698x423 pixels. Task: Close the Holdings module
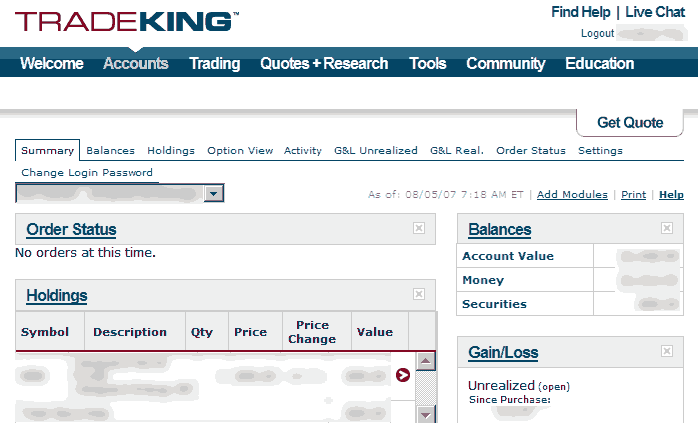tap(419, 294)
